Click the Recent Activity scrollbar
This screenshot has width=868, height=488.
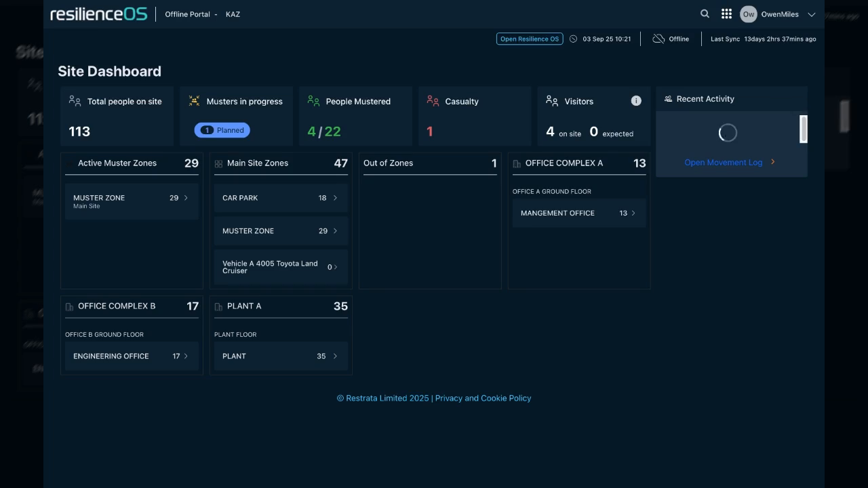(804, 129)
